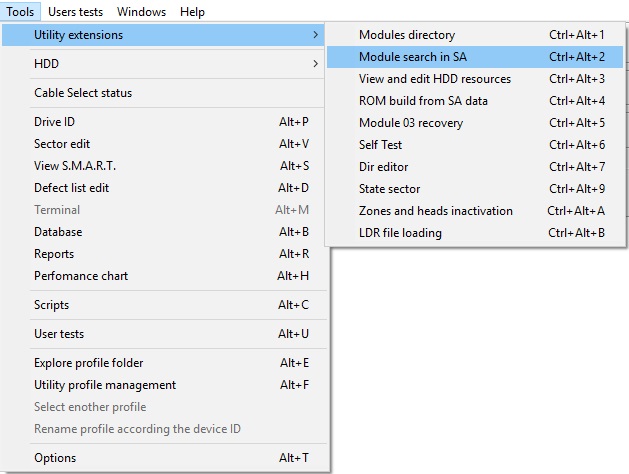Open the Users tests menu

click(76, 12)
